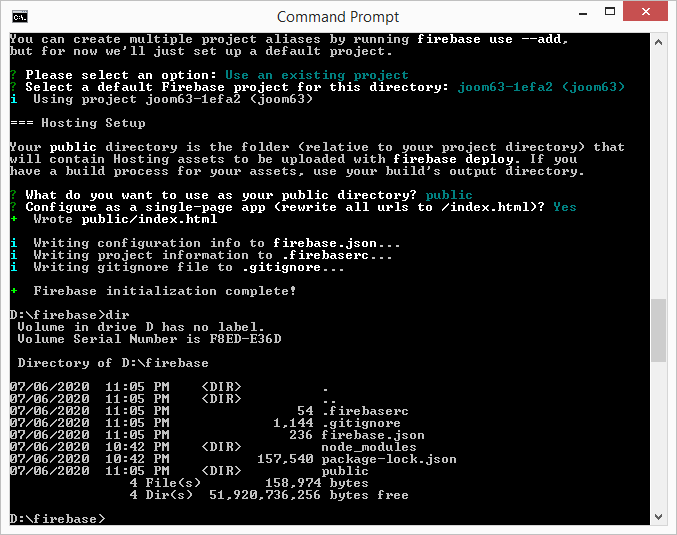Click the public directory entry in listing

344,471
